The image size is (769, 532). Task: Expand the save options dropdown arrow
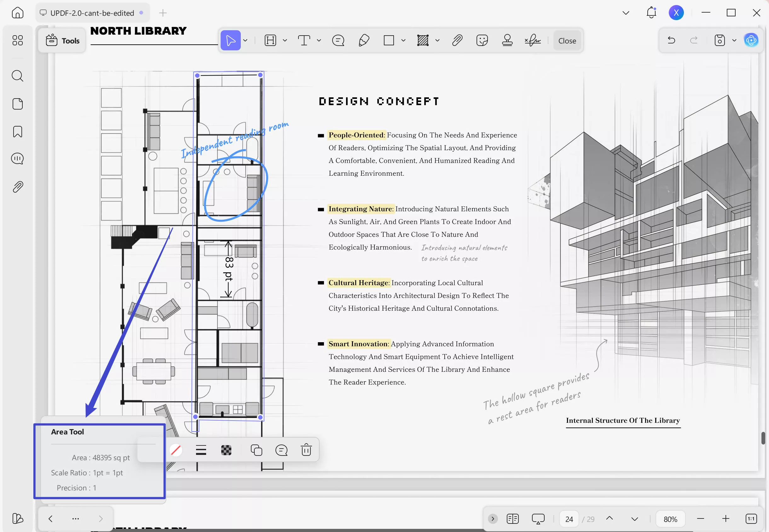734,41
